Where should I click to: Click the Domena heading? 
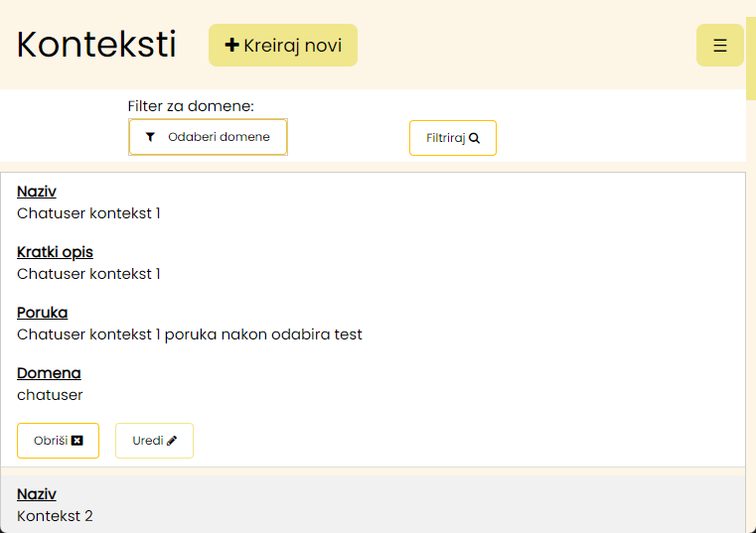(49, 373)
